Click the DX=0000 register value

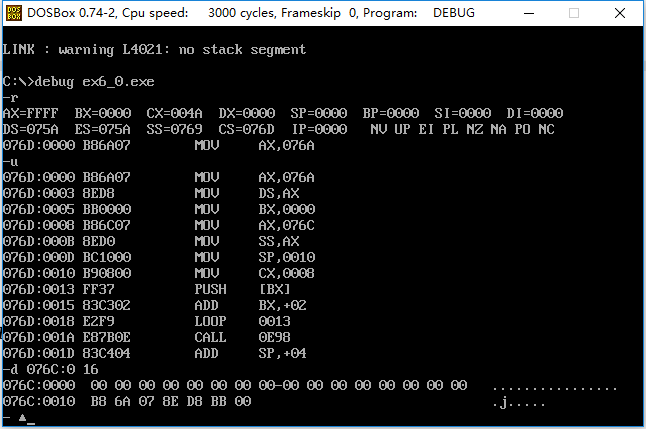click(x=246, y=113)
